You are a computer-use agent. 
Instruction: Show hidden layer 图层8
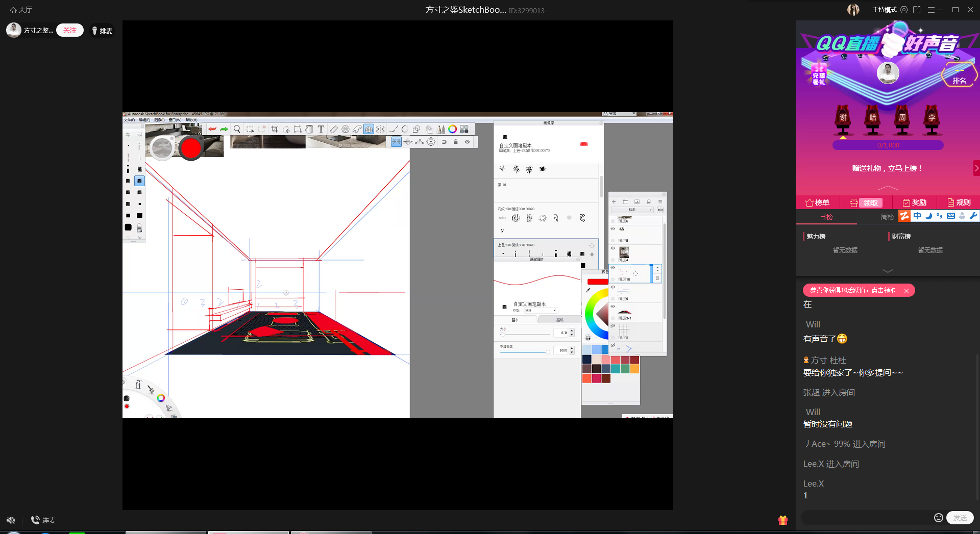coord(613,326)
